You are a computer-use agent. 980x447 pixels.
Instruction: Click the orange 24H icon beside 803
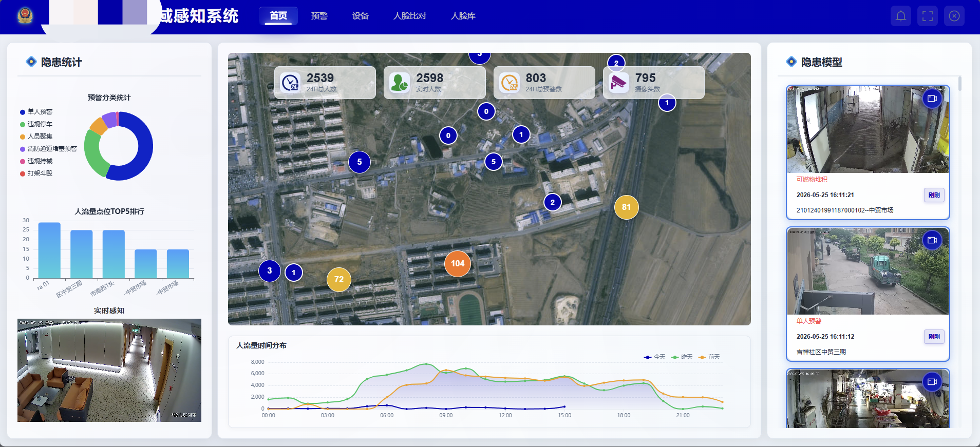coord(510,82)
